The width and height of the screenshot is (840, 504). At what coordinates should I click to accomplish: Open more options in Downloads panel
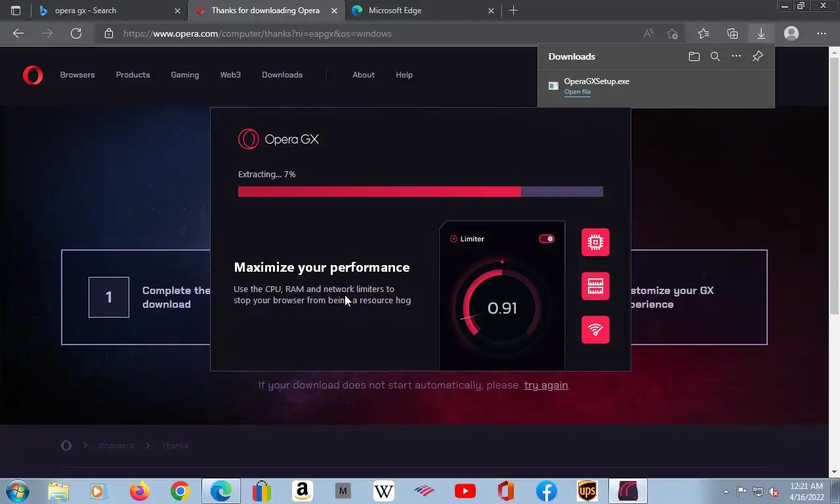736,56
